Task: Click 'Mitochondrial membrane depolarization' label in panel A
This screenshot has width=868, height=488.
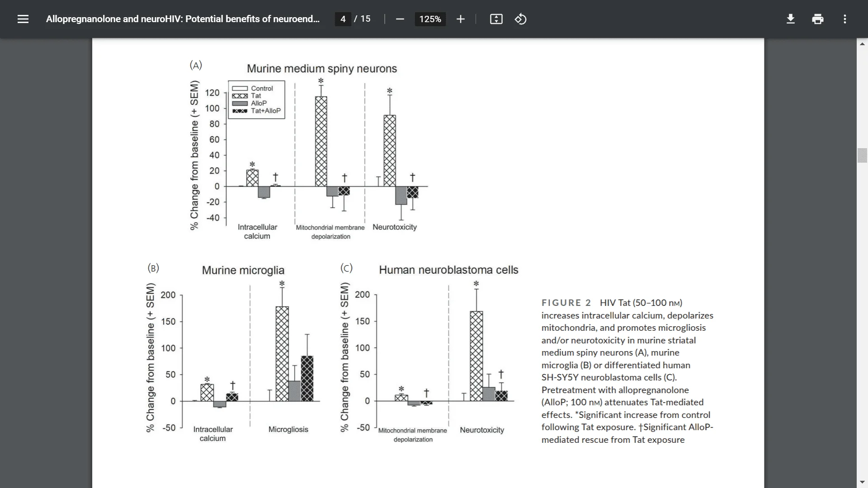Action: tap(330, 232)
